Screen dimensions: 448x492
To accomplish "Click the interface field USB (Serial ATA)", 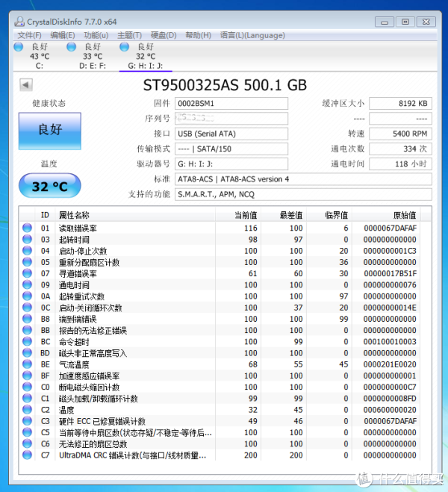I will [231, 134].
